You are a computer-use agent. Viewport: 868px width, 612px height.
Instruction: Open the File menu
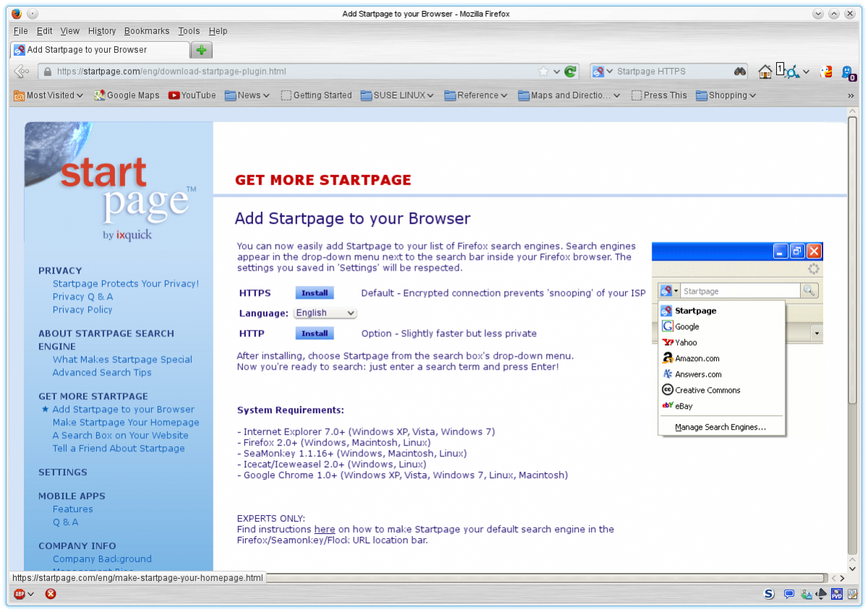click(20, 31)
